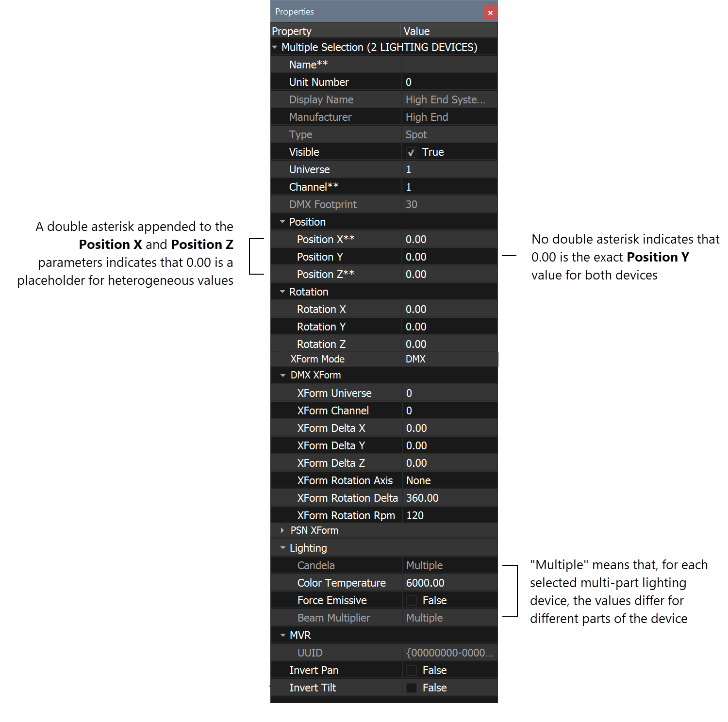Collapse the DMX XForm section
This screenshot has width=728, height=722.
(x=282, y=375)
